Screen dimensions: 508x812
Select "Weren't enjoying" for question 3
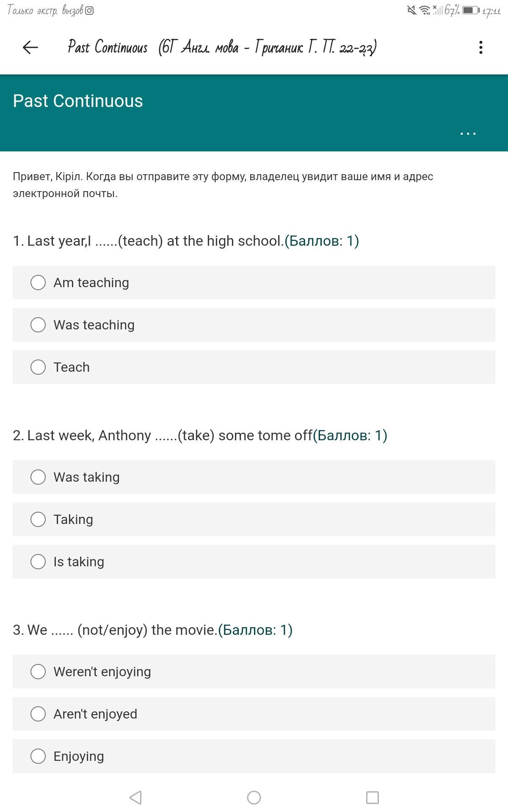click(x=38, y=672)
